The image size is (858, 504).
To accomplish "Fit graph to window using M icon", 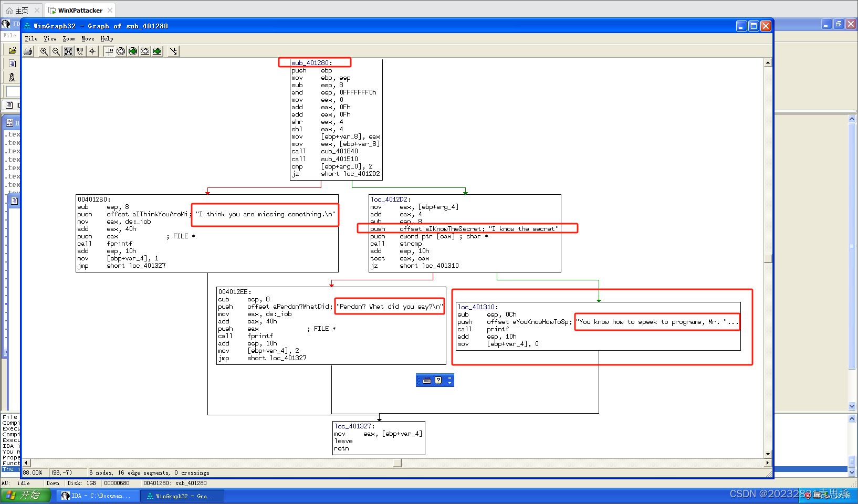I will 68,51.
